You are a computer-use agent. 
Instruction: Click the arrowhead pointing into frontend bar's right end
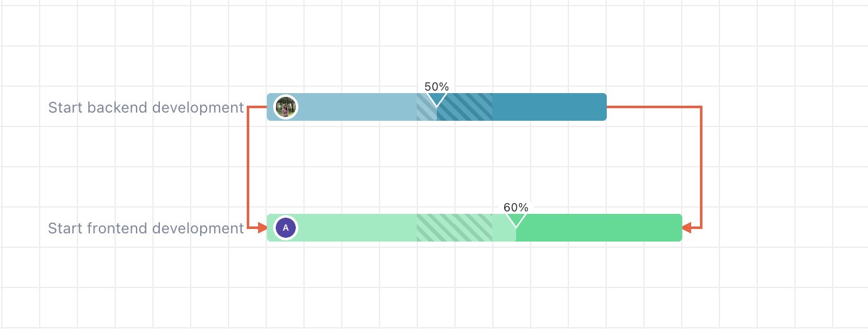point(687,228)
